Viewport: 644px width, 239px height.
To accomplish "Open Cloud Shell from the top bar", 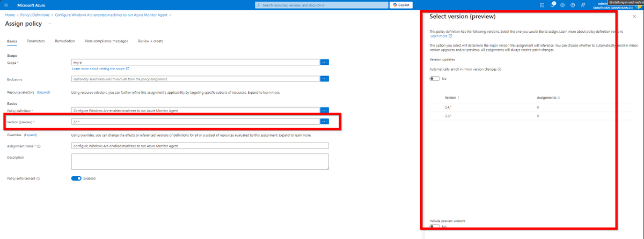I will click(541, 5).
